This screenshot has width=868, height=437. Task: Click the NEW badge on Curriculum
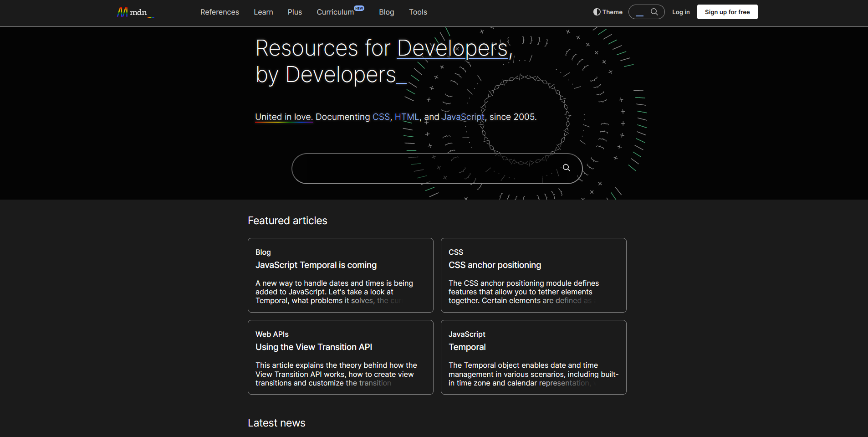[359, 8]
